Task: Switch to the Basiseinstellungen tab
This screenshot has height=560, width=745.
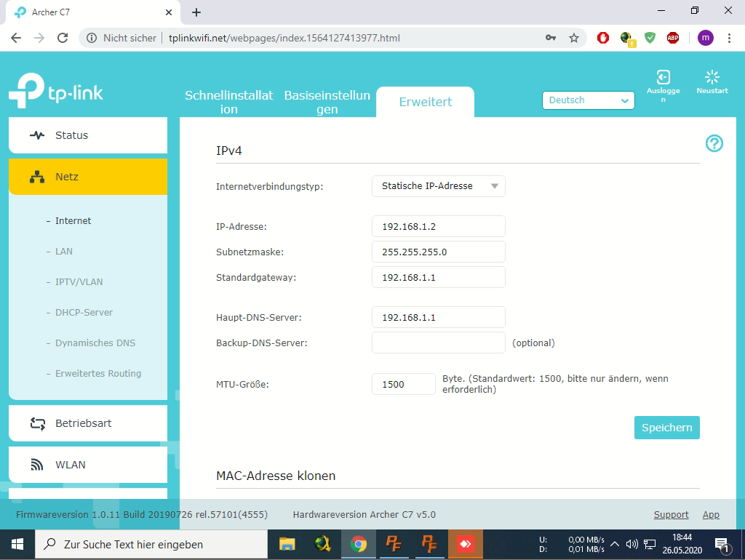Action: [327, 102]
